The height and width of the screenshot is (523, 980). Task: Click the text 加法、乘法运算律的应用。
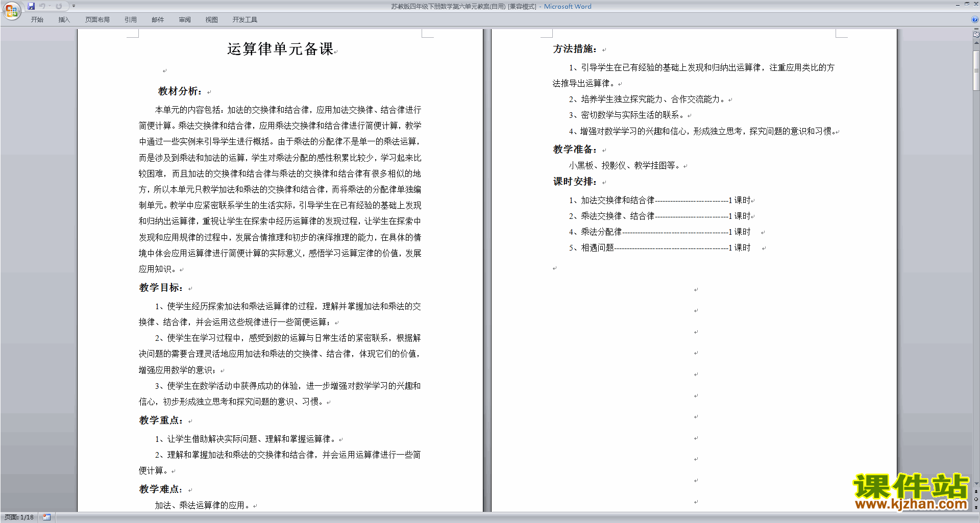204,506
